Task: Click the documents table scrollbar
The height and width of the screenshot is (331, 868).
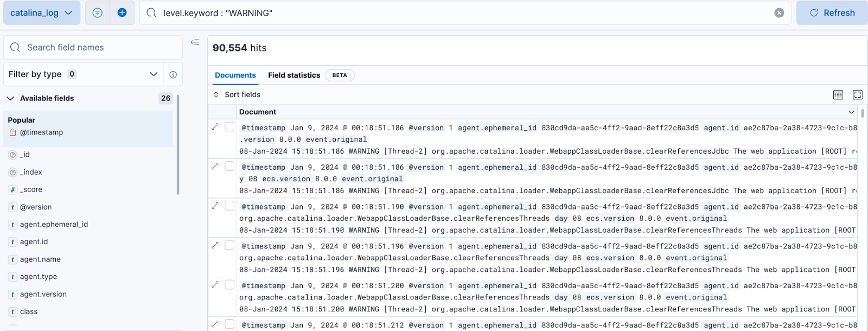Action: [x=863, y=113]
